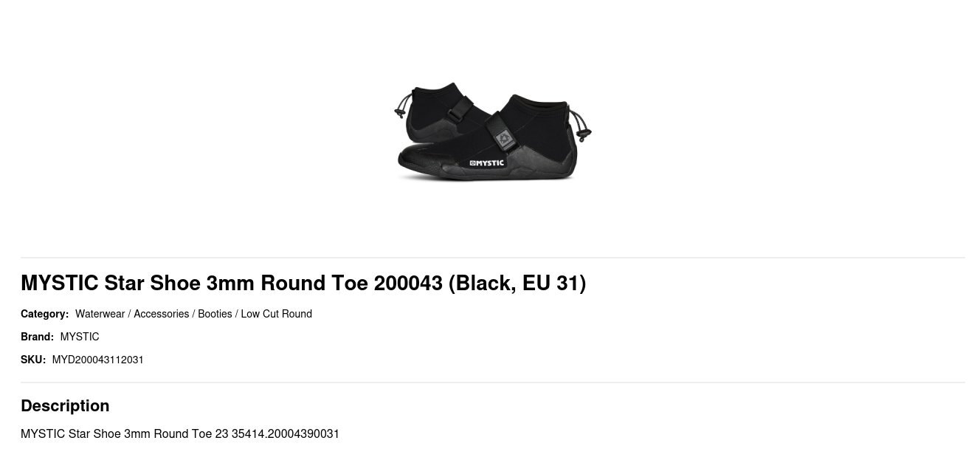Click "(Black, EU 31)" in the title

(517, 283)
